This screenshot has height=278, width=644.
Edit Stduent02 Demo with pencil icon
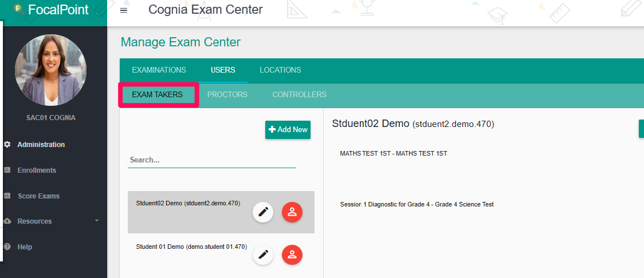263,212
